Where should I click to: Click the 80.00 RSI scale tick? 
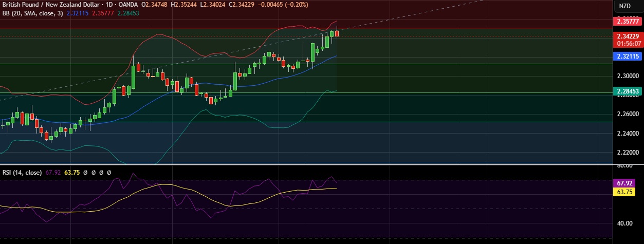click(625, 166)
